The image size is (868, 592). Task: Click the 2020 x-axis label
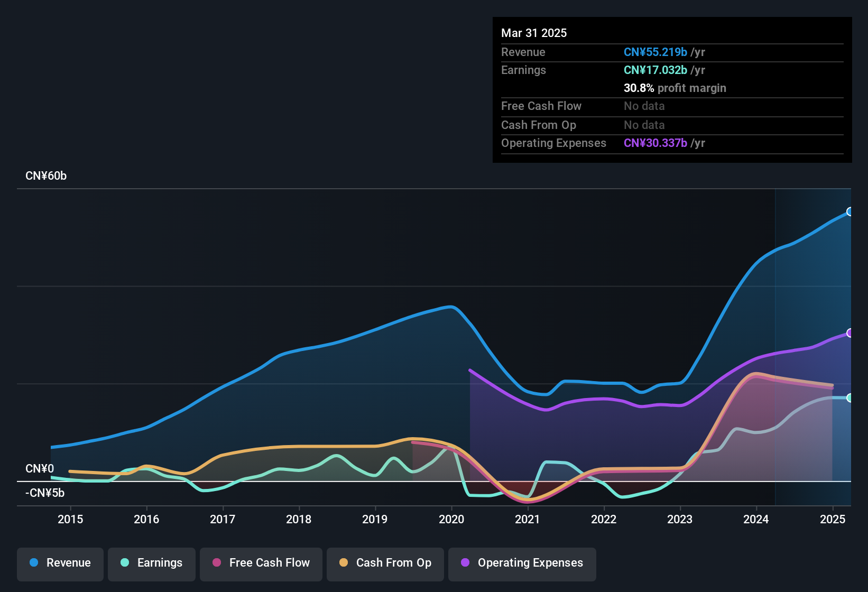click(451, 519)
